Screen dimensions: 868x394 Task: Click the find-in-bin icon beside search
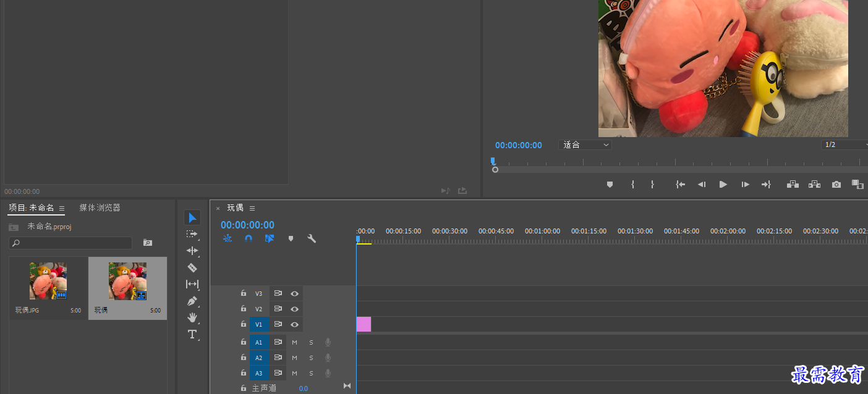147,243
